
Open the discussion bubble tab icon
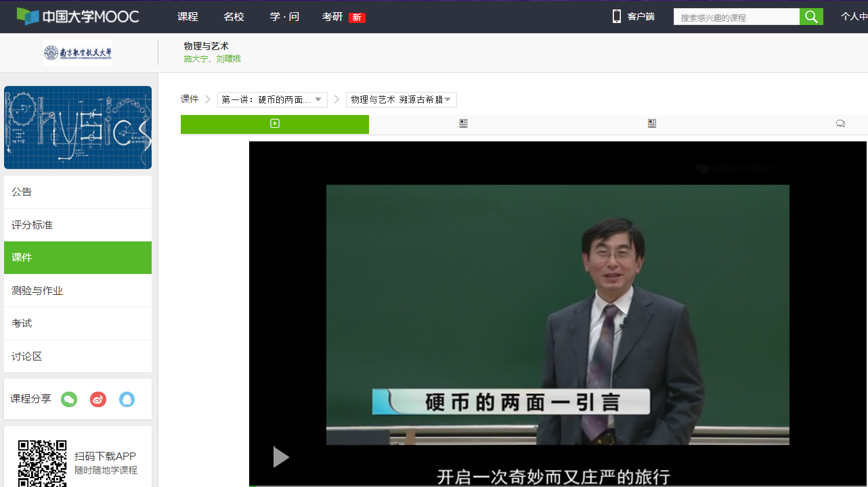[x=840, y=124]
